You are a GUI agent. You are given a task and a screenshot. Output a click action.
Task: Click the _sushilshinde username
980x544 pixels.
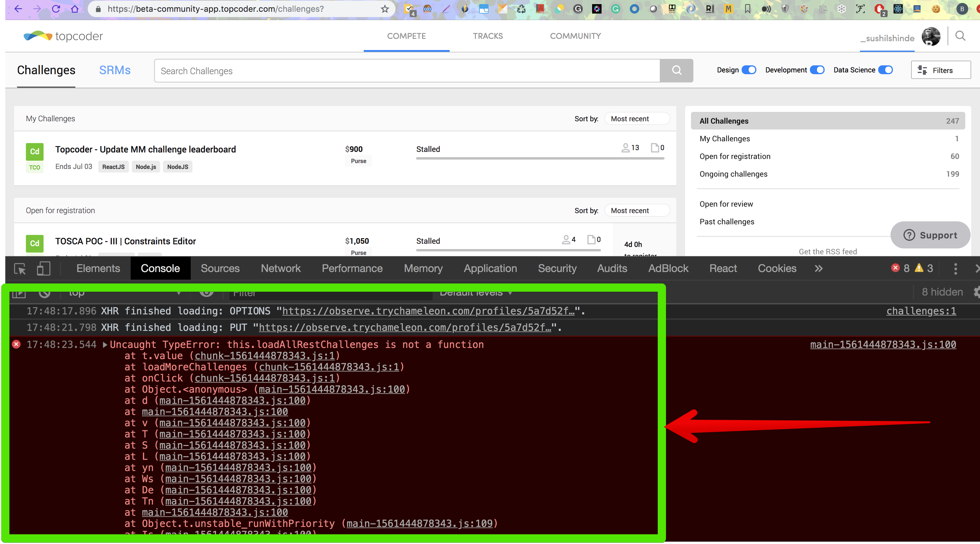pyautogui.click(x=887, y=38)
